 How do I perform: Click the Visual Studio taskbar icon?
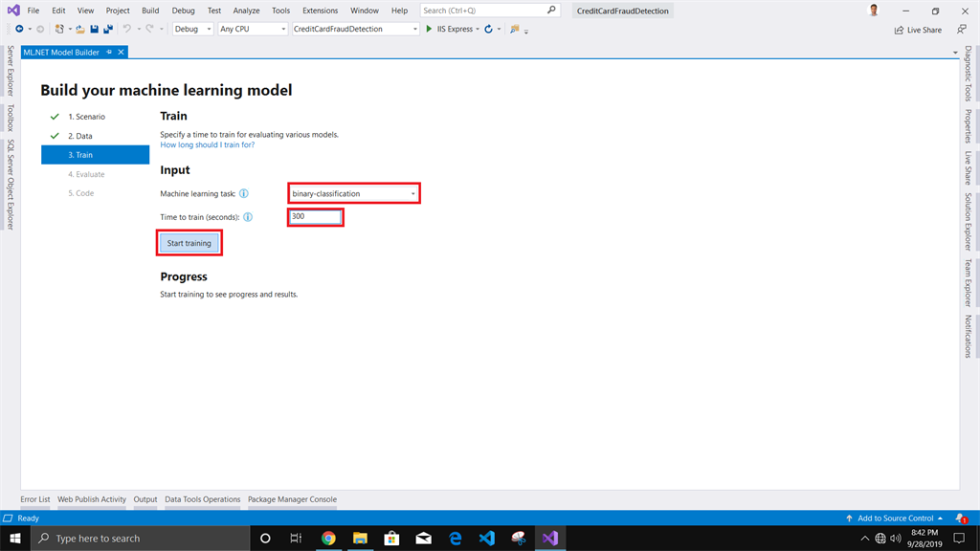pos(550,538)
